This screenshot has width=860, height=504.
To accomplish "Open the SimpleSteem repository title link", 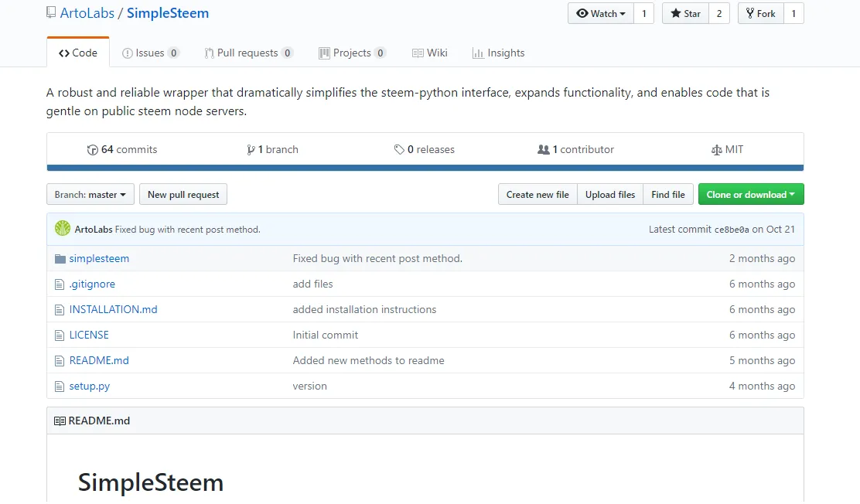I will [168, 13].
